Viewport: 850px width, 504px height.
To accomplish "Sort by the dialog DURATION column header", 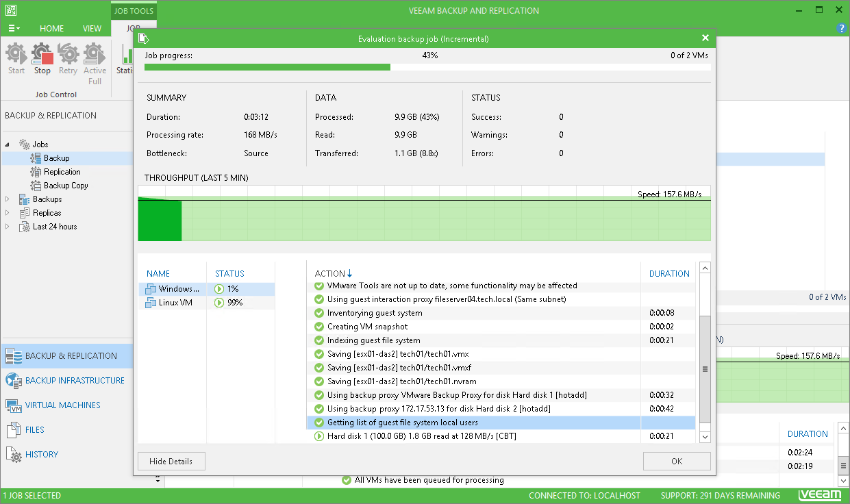I will coord(669,274).
